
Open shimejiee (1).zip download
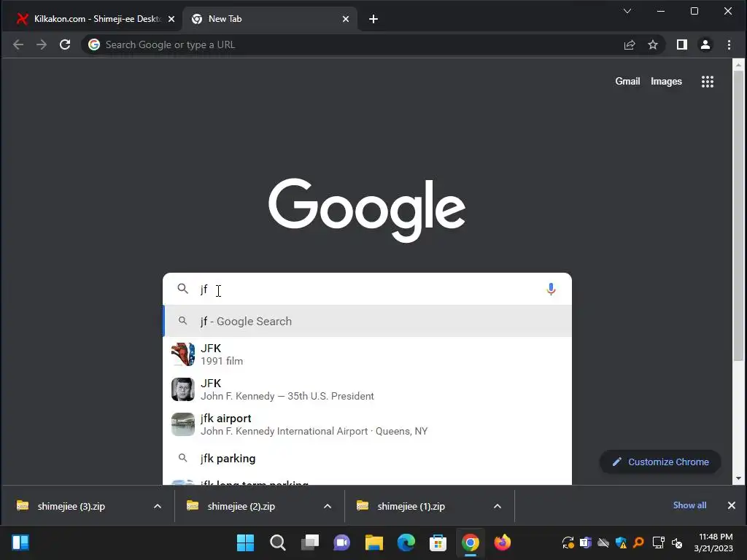(x=411, y=506)
